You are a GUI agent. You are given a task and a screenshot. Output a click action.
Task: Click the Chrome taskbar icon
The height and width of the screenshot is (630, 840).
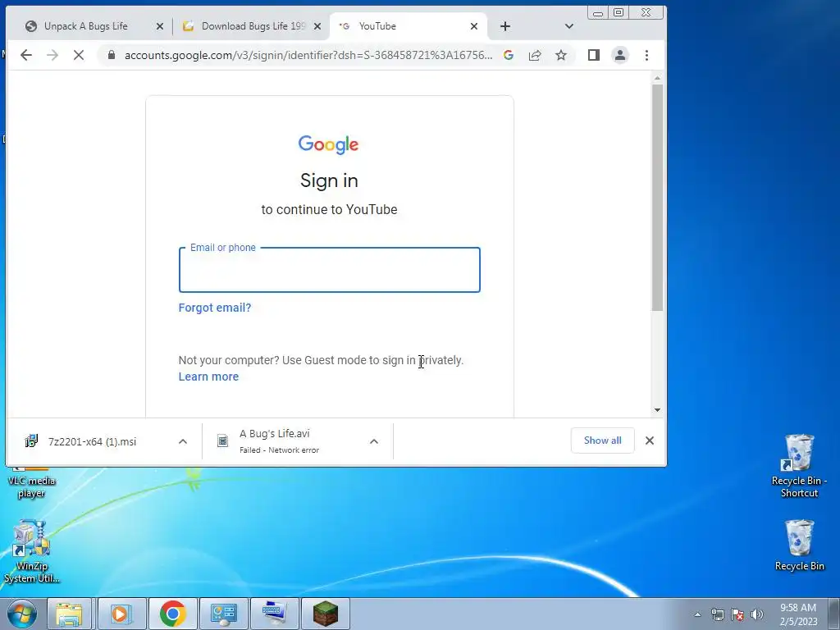pyautogui.click(x=172, y=614)
